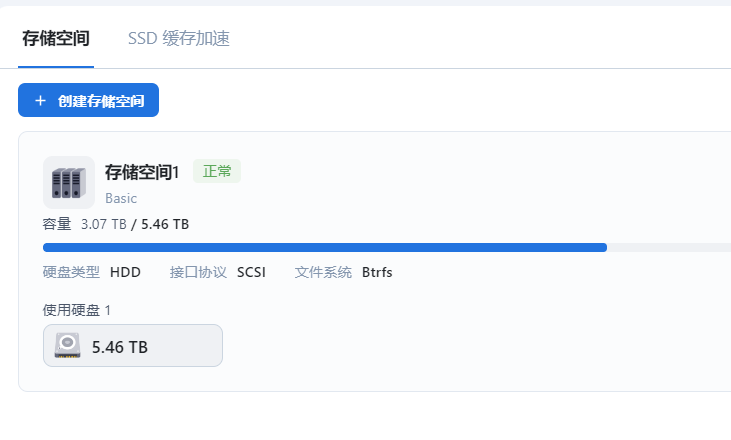Click the 容量 label
The height and width of the screenshot is (440, 731).
click(x=57, y=224)
